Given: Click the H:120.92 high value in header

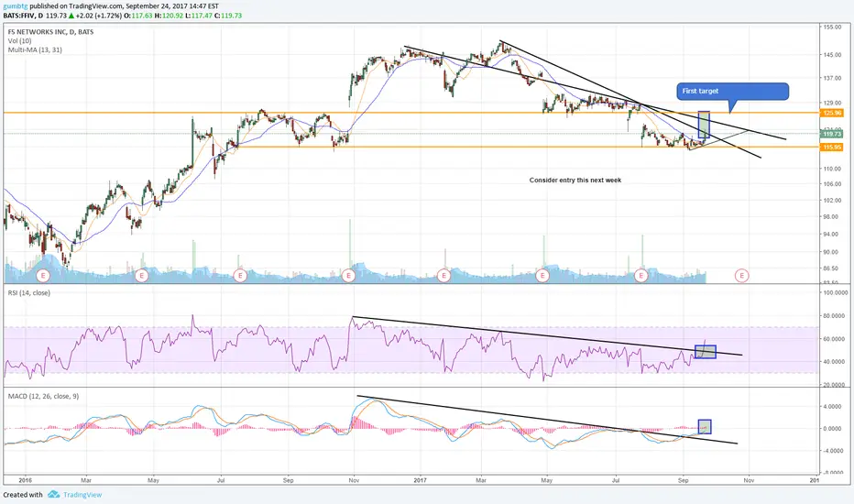Looking at the screenshot, I should 169,16.
